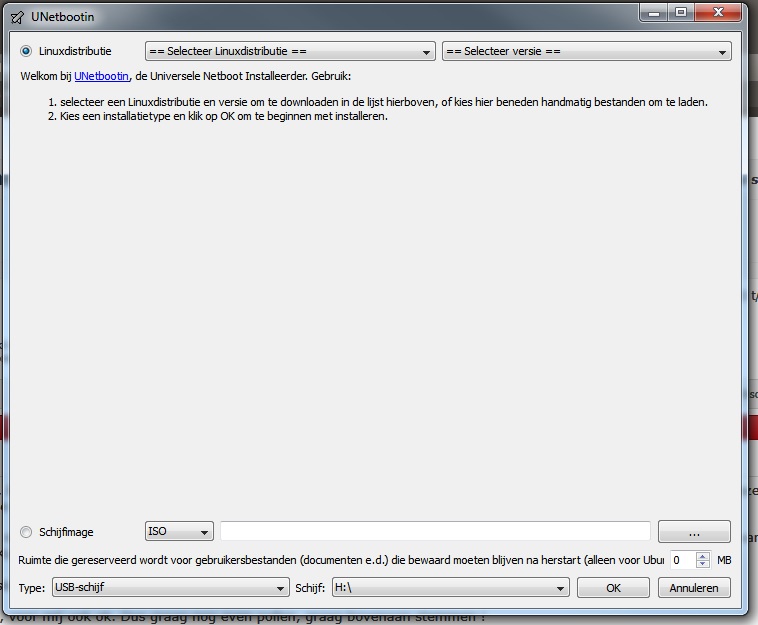Click the MB reserved space value field
Screen dimensions: 758x625
pos(683,560)
